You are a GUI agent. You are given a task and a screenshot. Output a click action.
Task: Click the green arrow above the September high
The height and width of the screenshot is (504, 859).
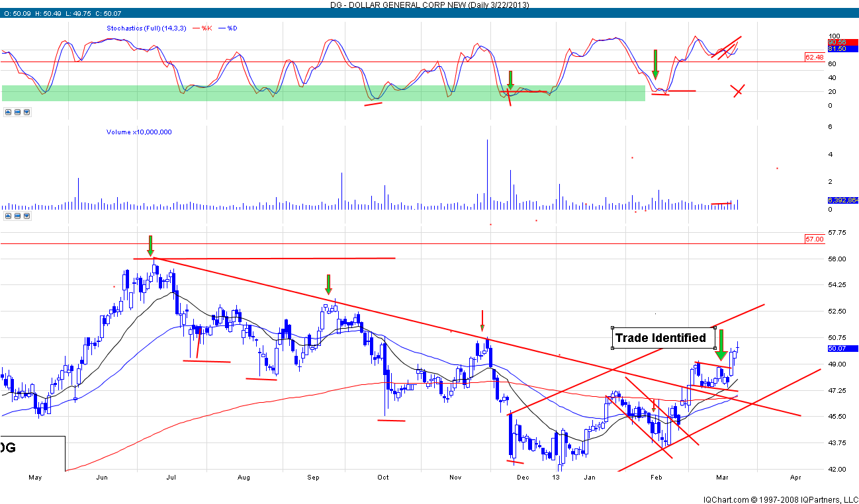click(328, 284)
